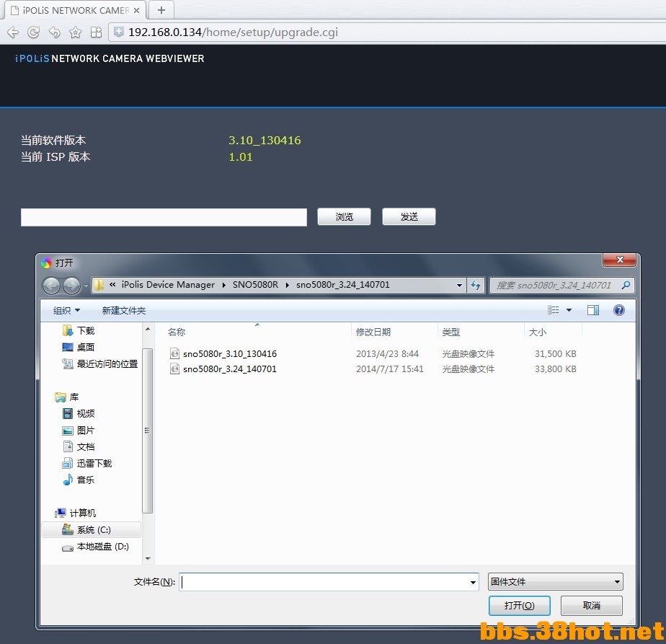Open the 本地磁盘 (D:) drive
The image size is (666, 644).
pyautogui.click(x=103, y=547)
